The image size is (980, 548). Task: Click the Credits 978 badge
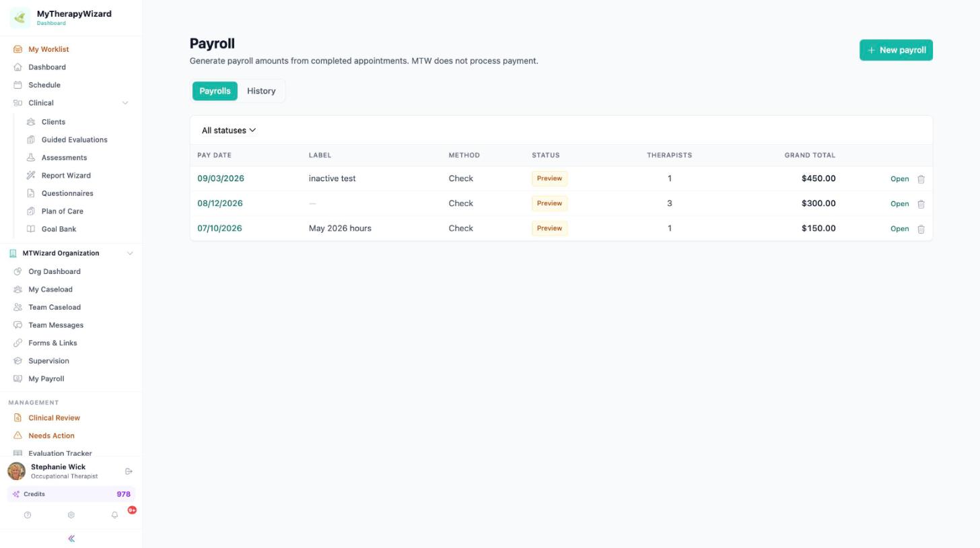[71, 494]
